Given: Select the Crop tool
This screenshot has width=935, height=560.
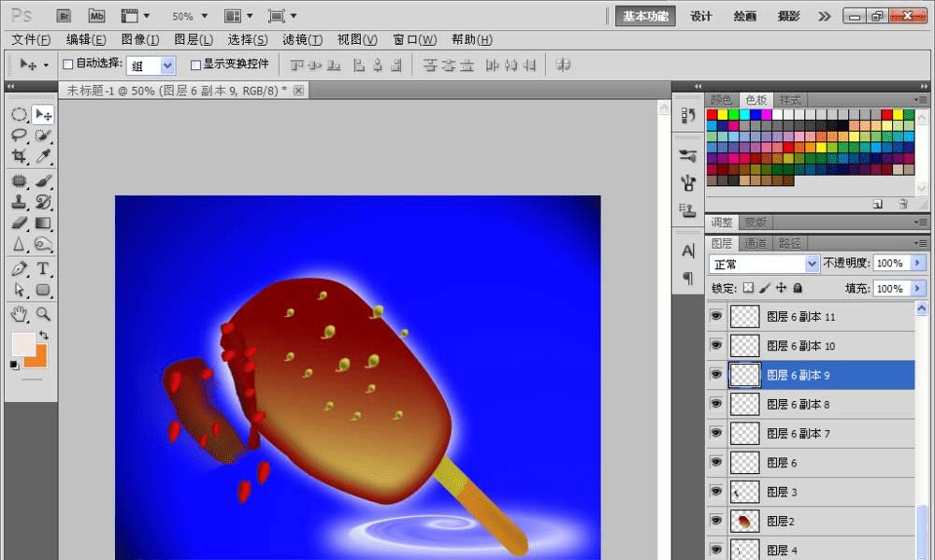Looking at the screenshot, I should pos(19,157).
